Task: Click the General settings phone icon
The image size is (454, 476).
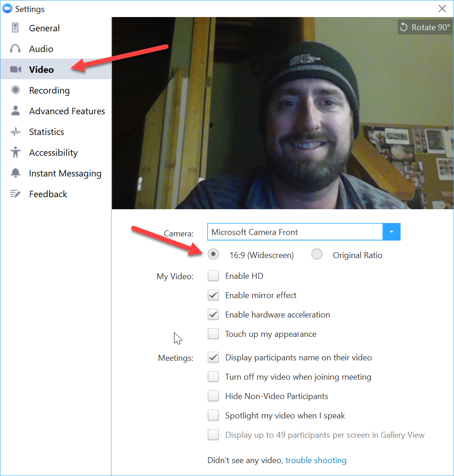Action: 16,28
